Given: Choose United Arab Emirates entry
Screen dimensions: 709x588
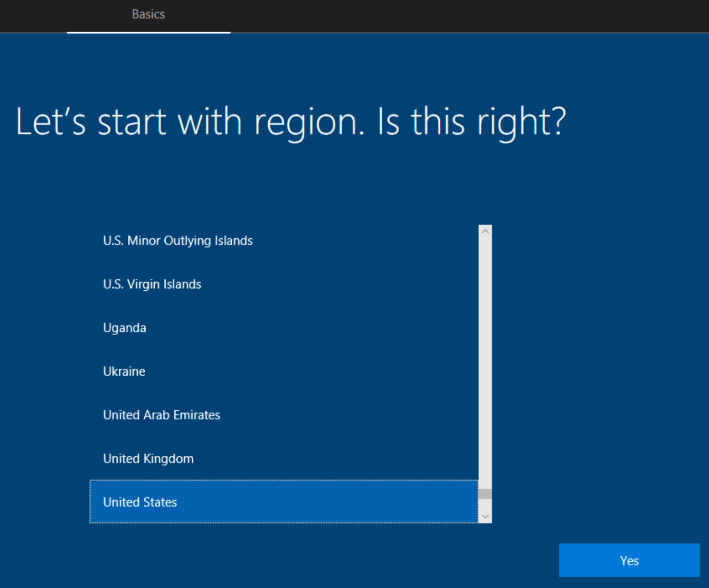Looking at the screenshot, I should click(x=161, y=415).
